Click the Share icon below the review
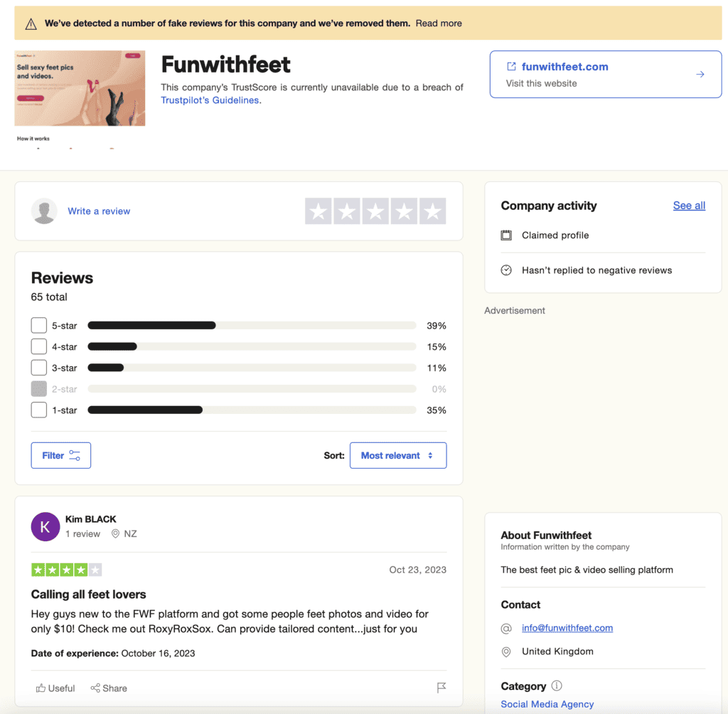 pos(95,688)
